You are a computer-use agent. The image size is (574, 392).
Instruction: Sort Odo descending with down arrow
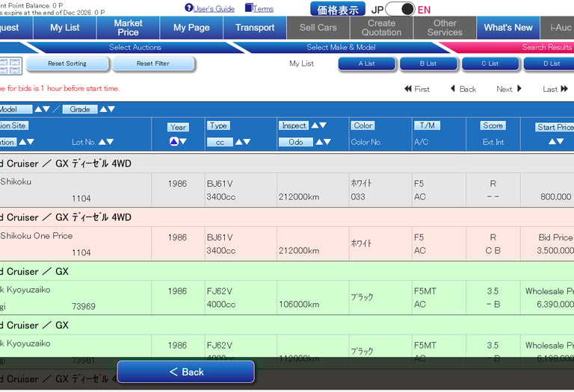coord(327,142)
